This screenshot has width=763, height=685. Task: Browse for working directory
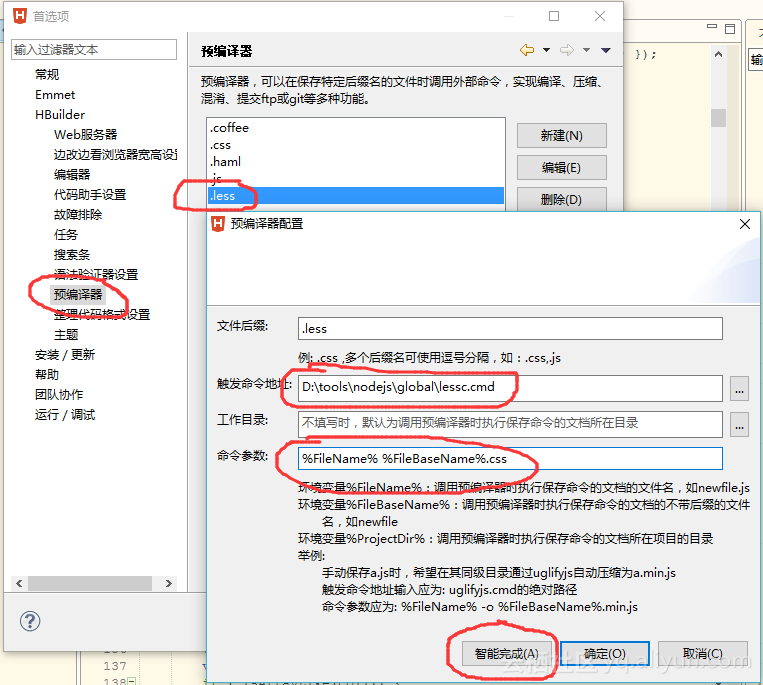point(739,425)
